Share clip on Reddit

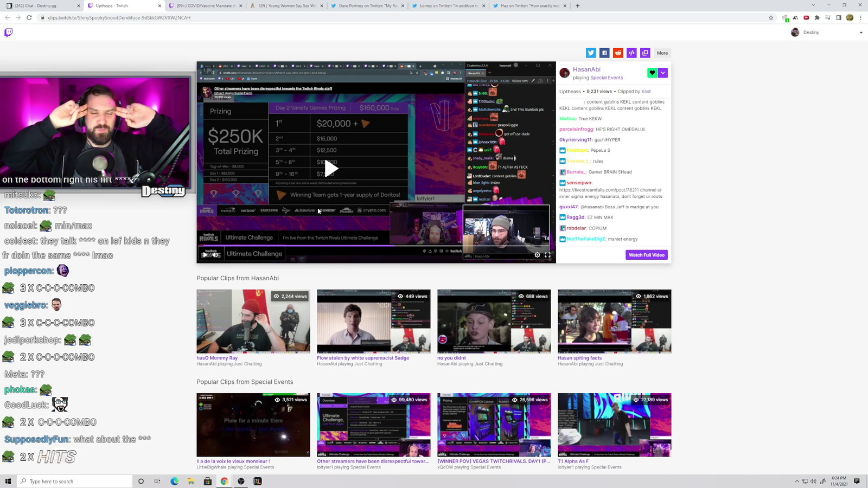click(x=618, y=53)
